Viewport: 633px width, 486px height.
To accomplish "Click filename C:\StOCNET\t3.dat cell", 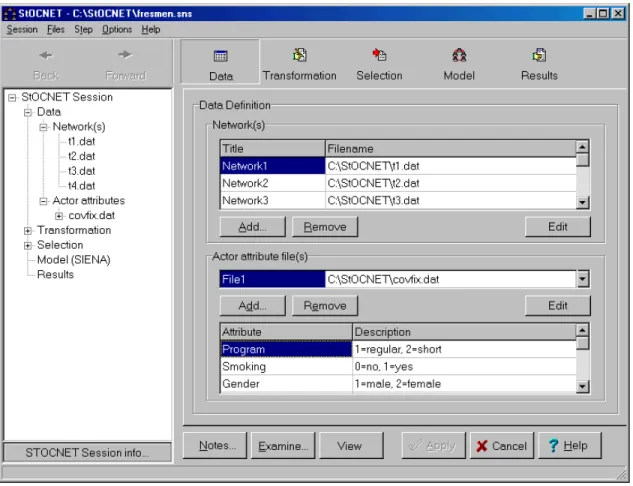I will (451, 201).
